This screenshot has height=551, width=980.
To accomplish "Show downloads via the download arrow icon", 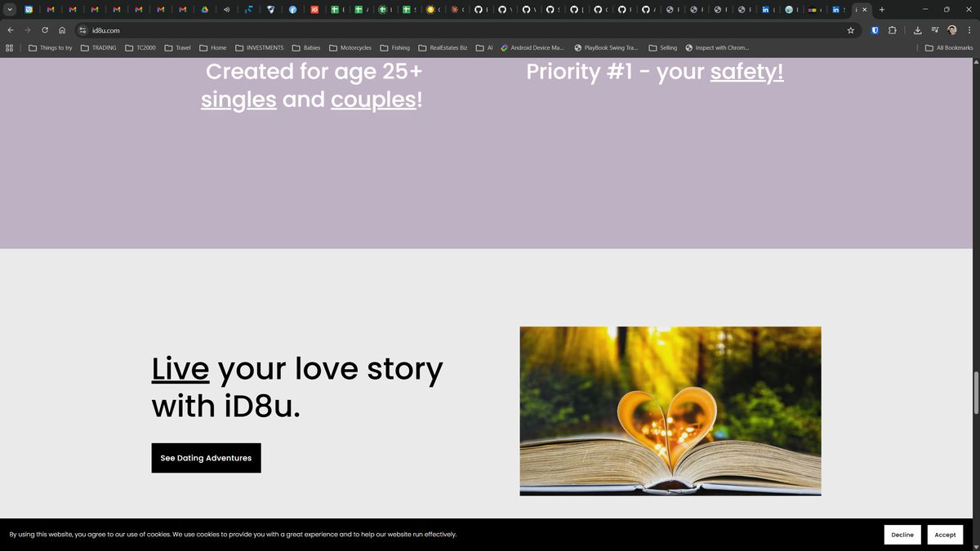I will coord(918,30).
